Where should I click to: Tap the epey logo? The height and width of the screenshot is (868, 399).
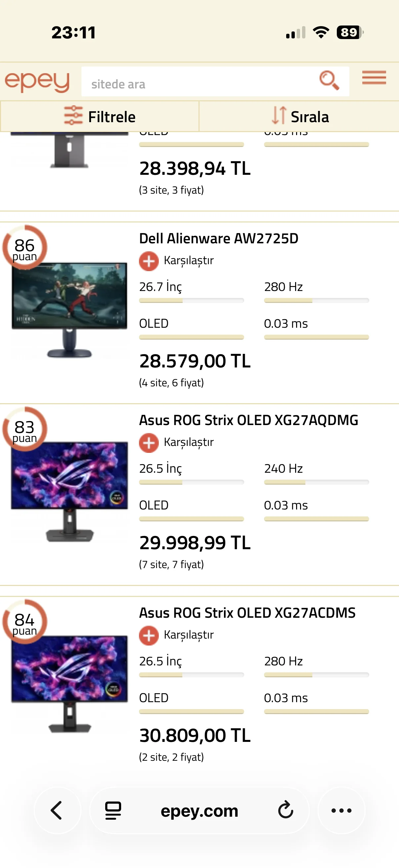(x=37, y=81)
